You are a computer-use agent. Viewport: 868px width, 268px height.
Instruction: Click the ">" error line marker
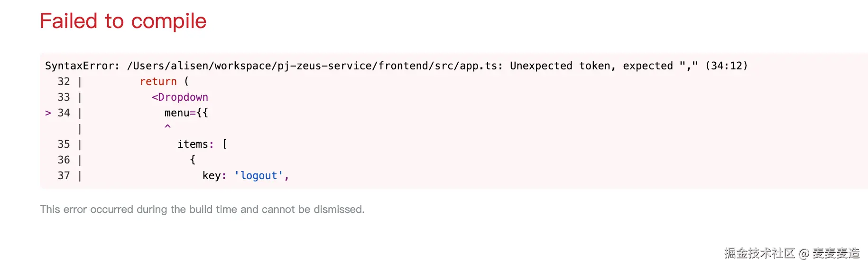pyautogui.click(x=48, y=113)
